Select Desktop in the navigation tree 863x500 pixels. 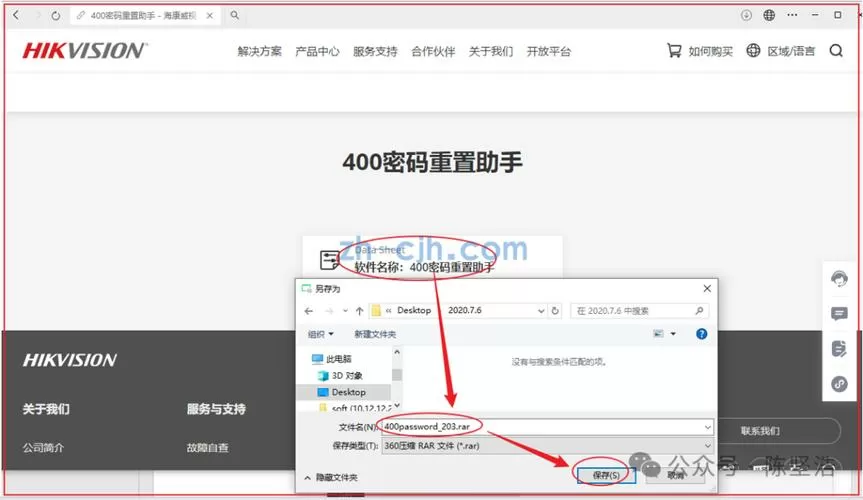pos(342,392)
